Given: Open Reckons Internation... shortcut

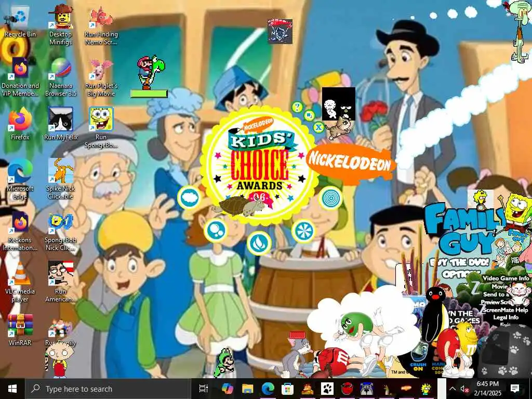Looking at the screenshot, I should point(20,231).
